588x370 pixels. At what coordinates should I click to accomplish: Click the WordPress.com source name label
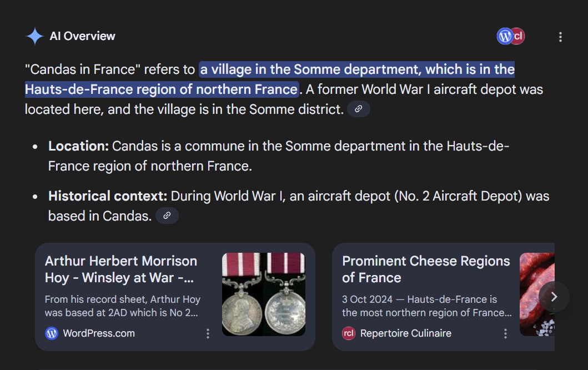[99, 333]
